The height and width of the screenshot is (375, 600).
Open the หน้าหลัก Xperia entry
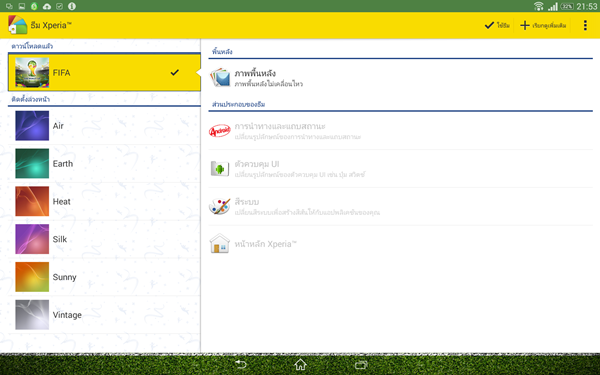(x=401, y=244)
